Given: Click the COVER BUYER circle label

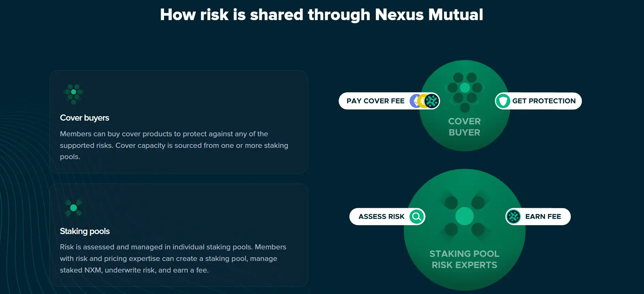Looking at the screenshot, I should click(x=465, y=127).
